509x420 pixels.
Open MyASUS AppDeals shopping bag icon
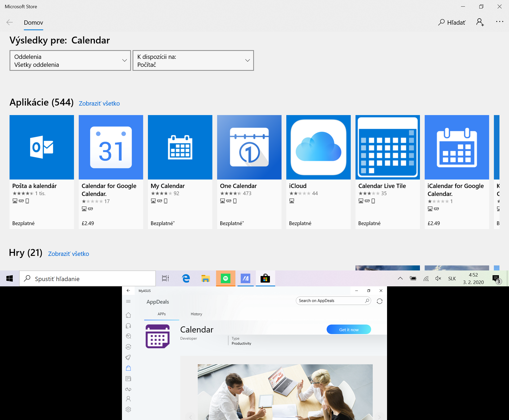point(128,368)
